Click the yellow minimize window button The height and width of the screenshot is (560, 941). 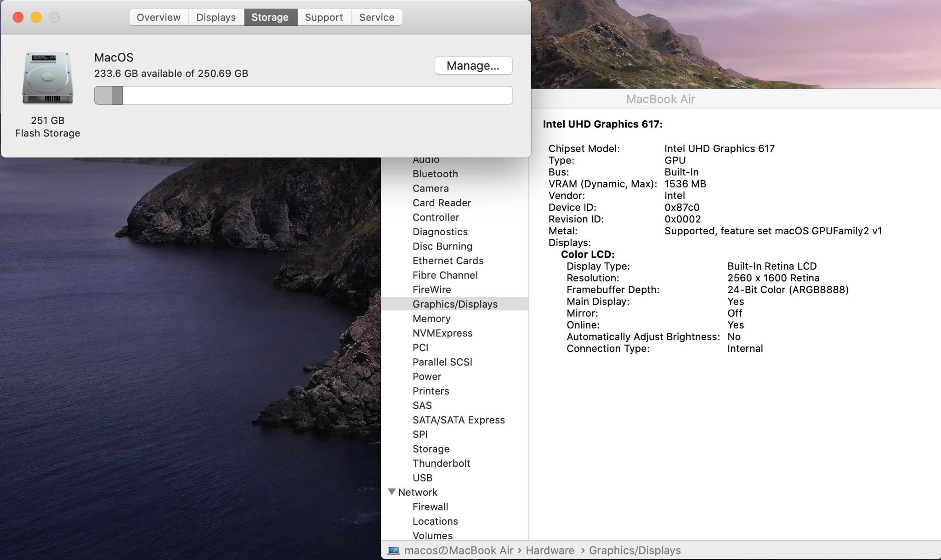tap(36, 17)
